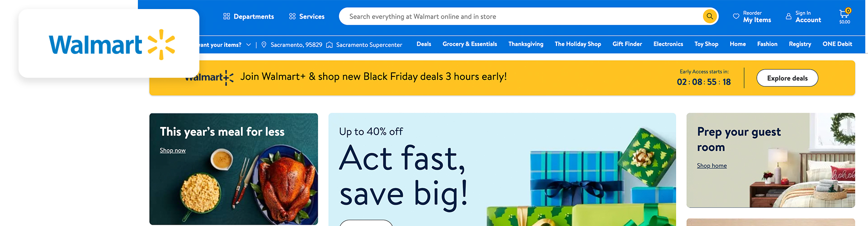The height and width of the screenshot is (226, 868).
Task: Click the location pin icon
Action: click(264, 45)
